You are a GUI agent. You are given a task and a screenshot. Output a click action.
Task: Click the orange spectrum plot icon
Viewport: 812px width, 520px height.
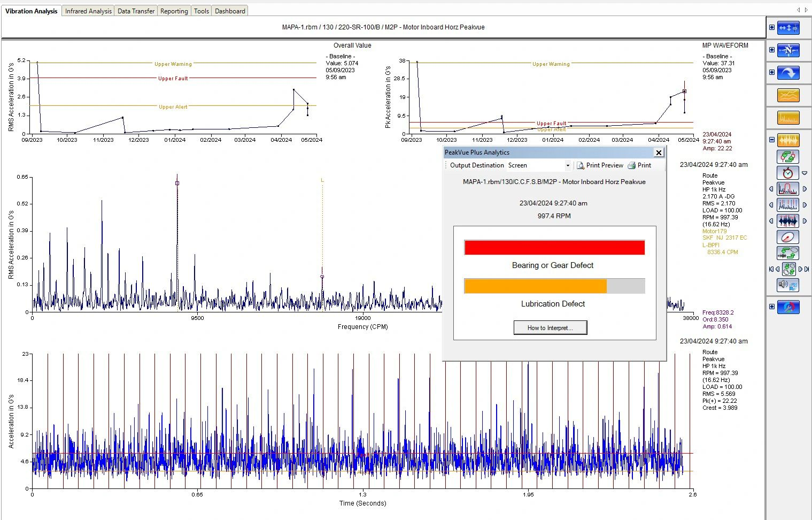[788, 117]
